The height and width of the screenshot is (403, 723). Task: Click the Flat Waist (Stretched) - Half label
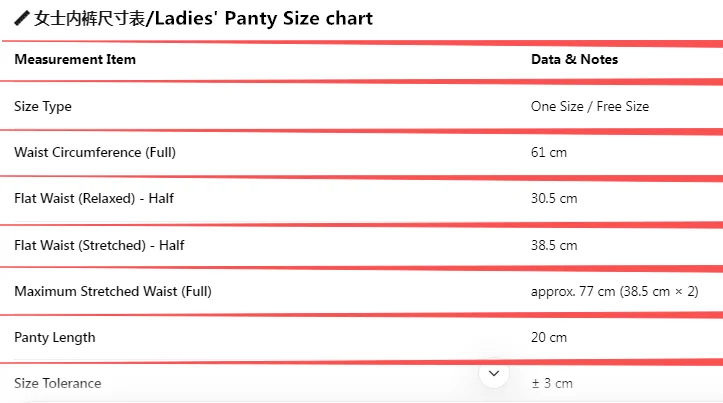coord(99,245)
